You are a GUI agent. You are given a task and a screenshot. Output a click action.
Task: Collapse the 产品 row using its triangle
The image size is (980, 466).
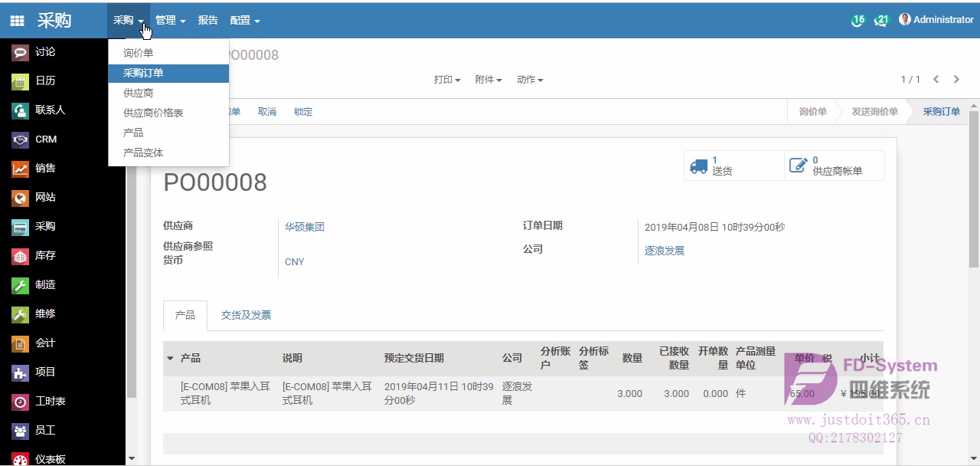click(x=169, y=358)
